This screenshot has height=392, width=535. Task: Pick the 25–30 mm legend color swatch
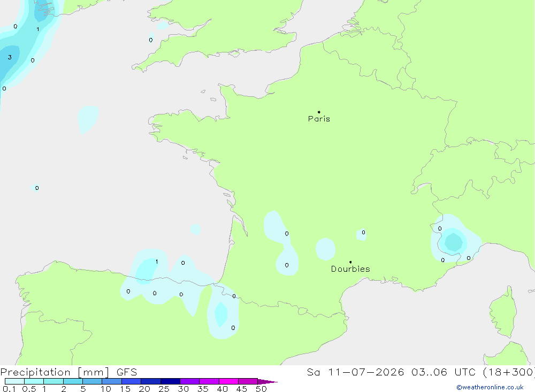[170, 381]
